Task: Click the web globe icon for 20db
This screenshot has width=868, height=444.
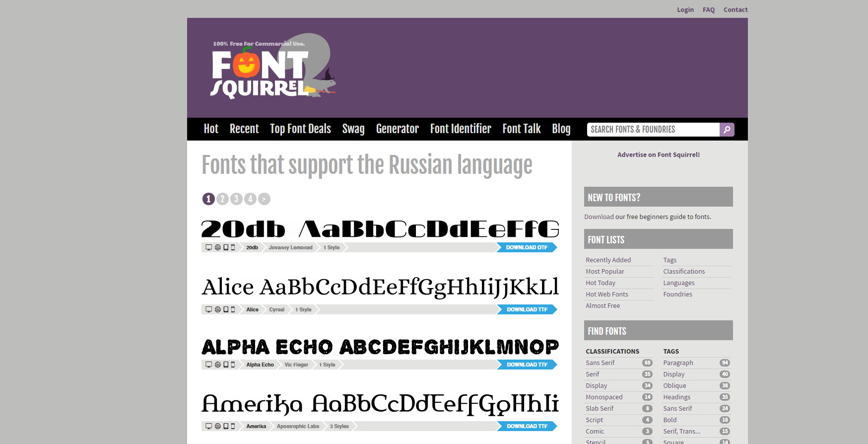Action: coord(217,247)
